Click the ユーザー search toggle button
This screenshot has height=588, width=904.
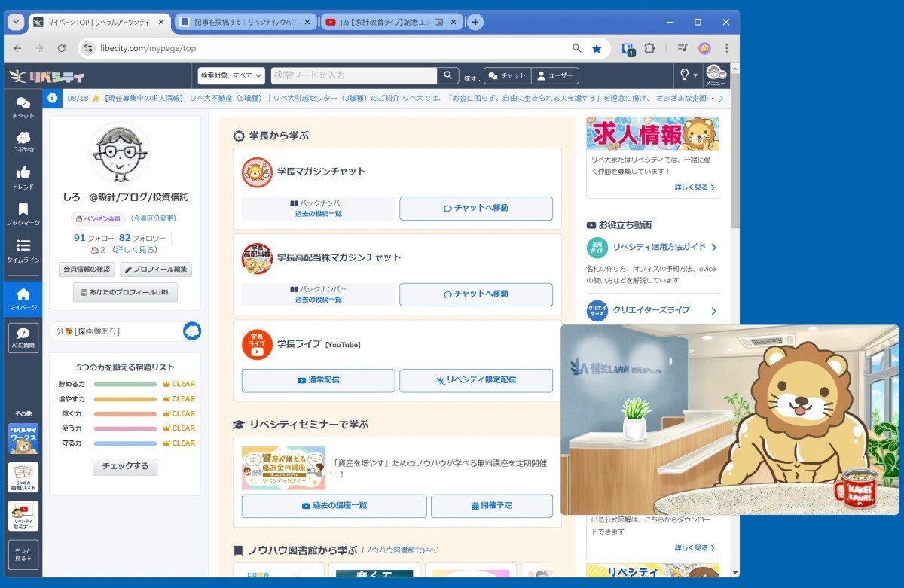click(555, 75)
